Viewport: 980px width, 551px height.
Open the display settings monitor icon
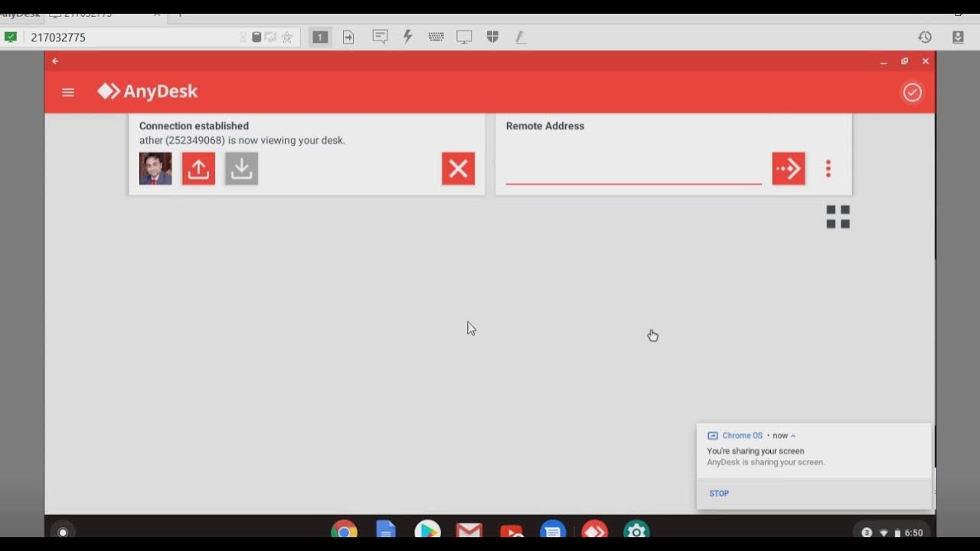pos(464,37)
